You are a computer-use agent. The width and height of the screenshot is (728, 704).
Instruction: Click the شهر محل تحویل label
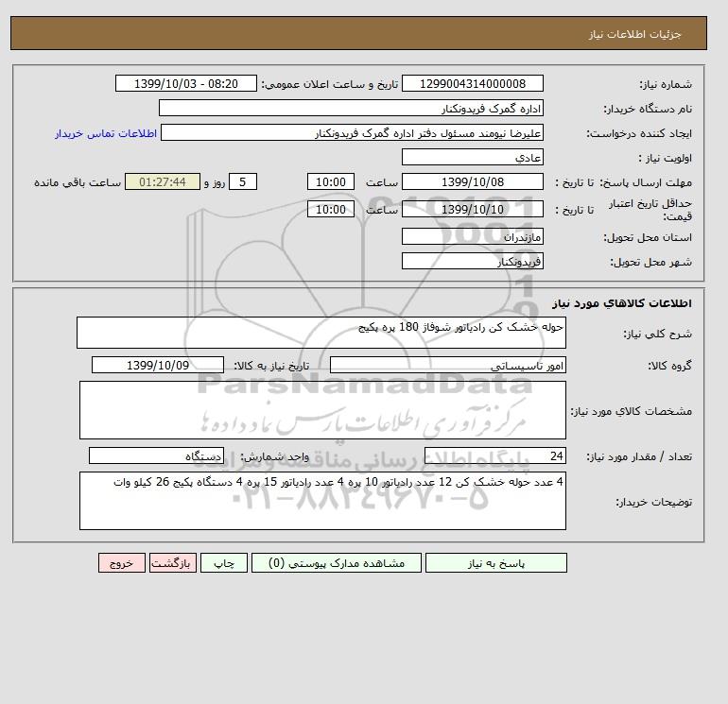click(650, 262)
